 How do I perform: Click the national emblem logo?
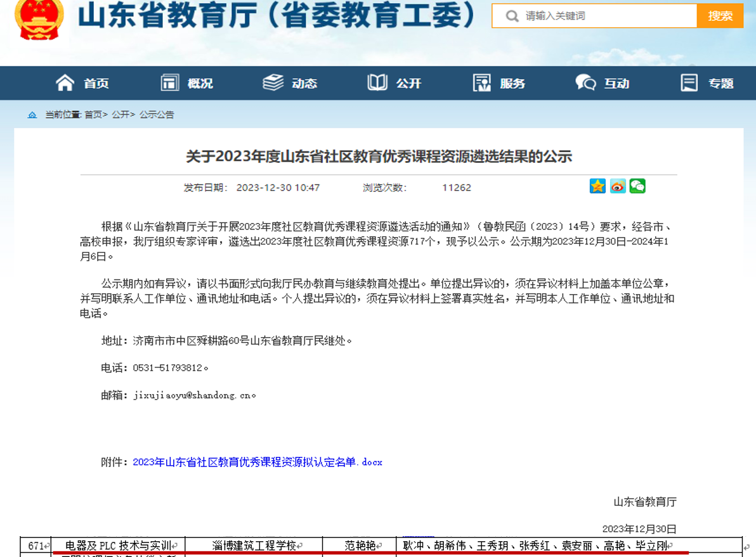tap(39, 19)
